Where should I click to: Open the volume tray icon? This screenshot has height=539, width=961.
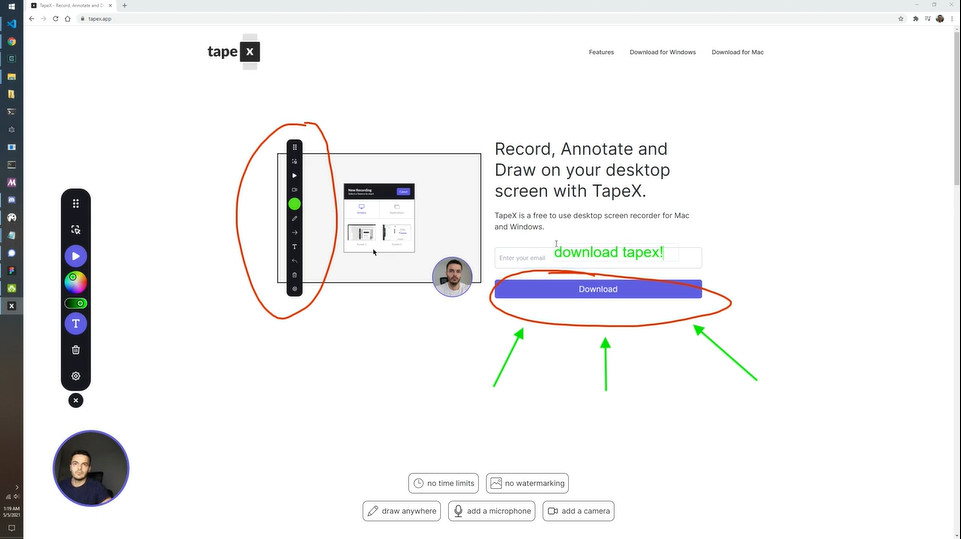click(x=17, y=496)
